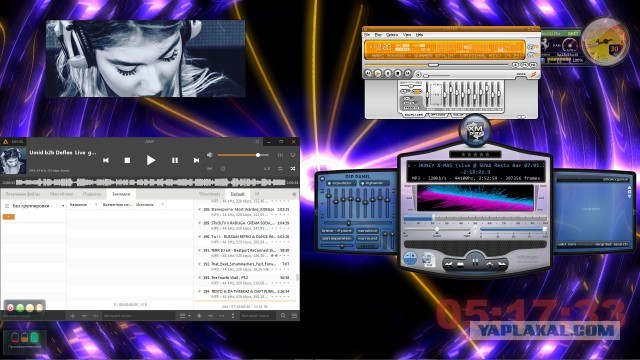Screen dimensions: 640x360
Task: Open View menu in orange player
Action: pos(407,35)
